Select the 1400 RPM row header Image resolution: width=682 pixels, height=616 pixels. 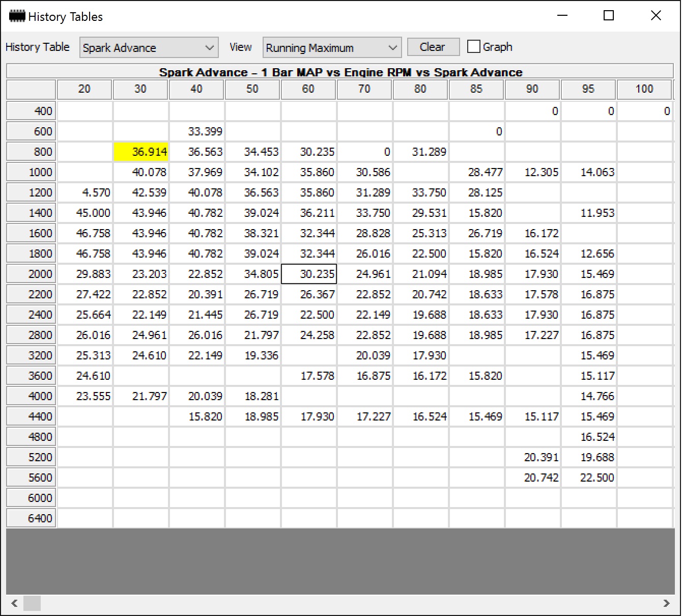31,213
